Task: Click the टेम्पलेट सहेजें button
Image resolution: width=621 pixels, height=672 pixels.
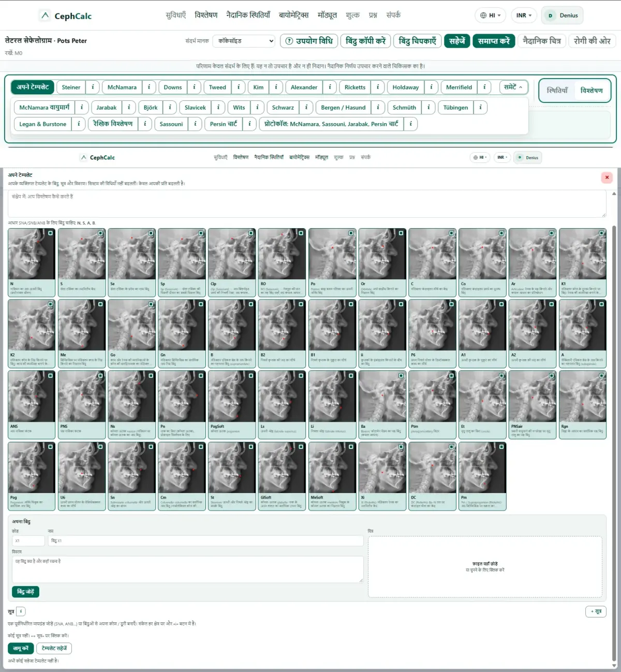Action: [54, 648]
